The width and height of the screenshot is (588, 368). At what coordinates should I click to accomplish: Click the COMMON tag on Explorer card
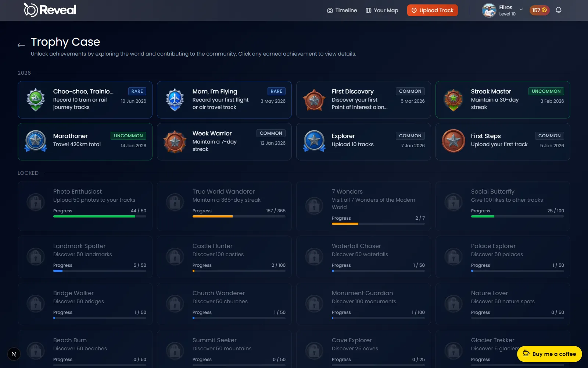[410, 136]
